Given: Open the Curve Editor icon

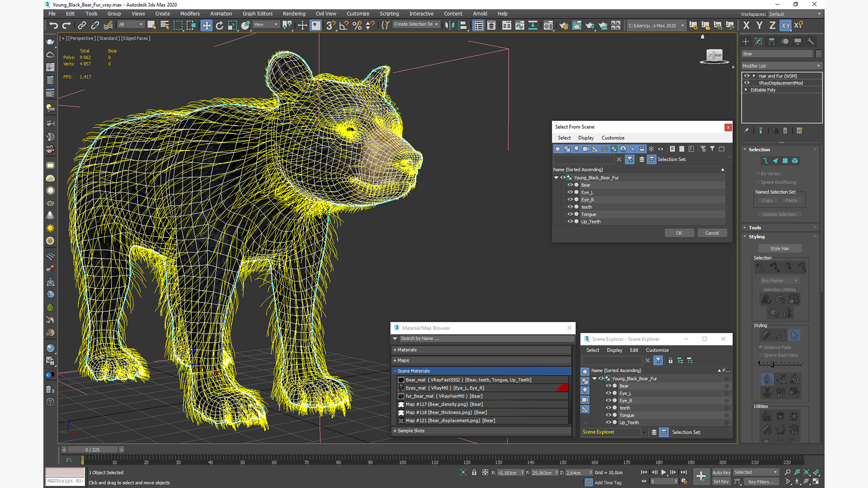Looking at the screenshot, I should click(x=520, y=25).
